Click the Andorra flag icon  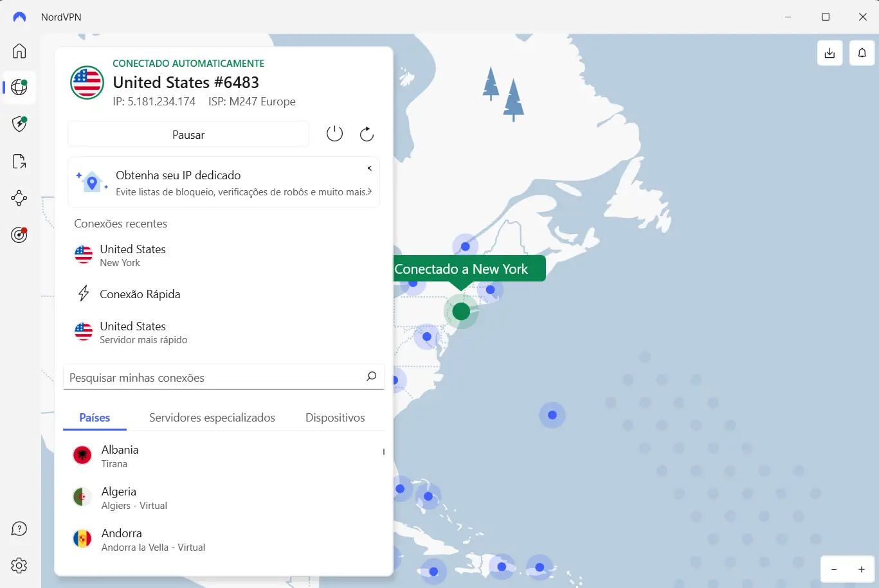[x=82, y=539]
